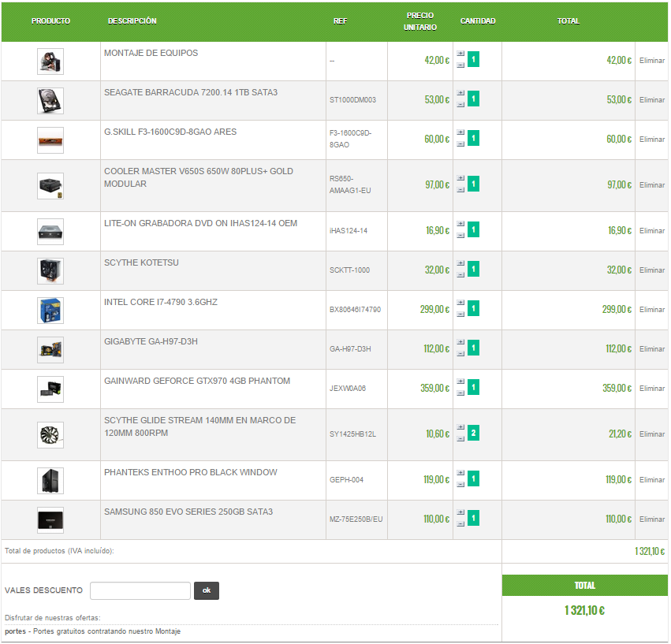Image resolution: width=671 pixels, height=644 pixels.
Task: Select the ST1000DM003 reference text
Action: [x=352, y=100]
